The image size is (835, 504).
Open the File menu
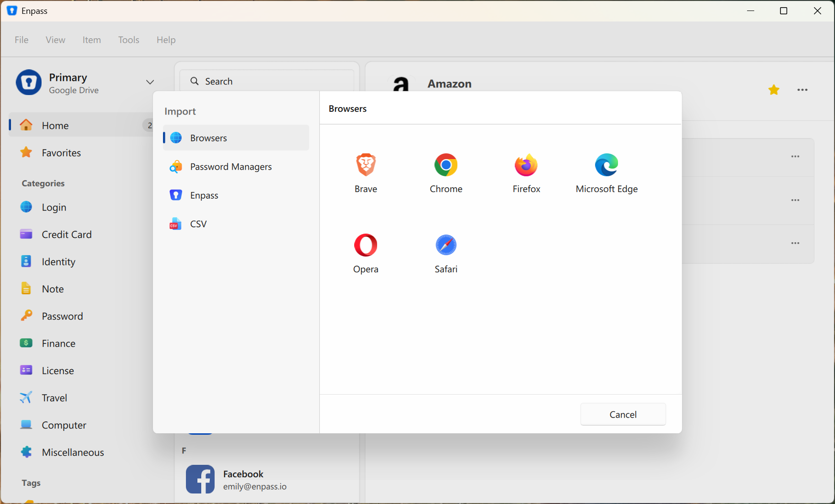tap(22, 40)
